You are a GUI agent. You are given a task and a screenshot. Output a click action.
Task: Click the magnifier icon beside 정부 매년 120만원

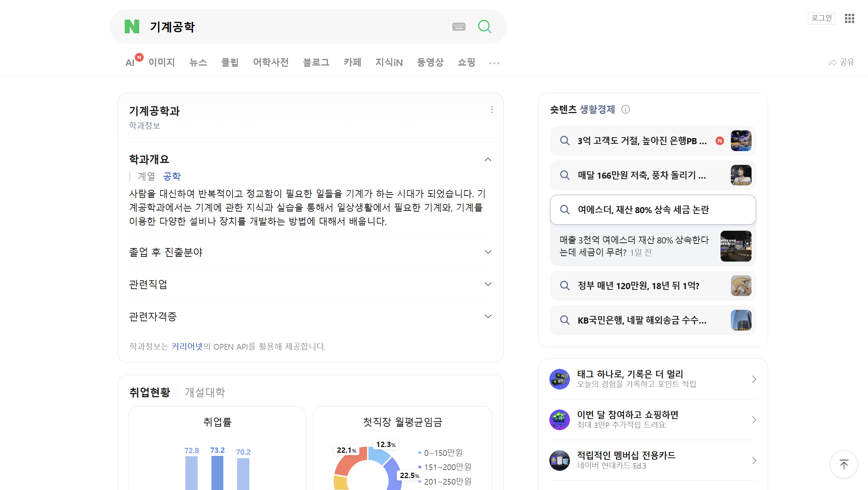tap(565, 286)
